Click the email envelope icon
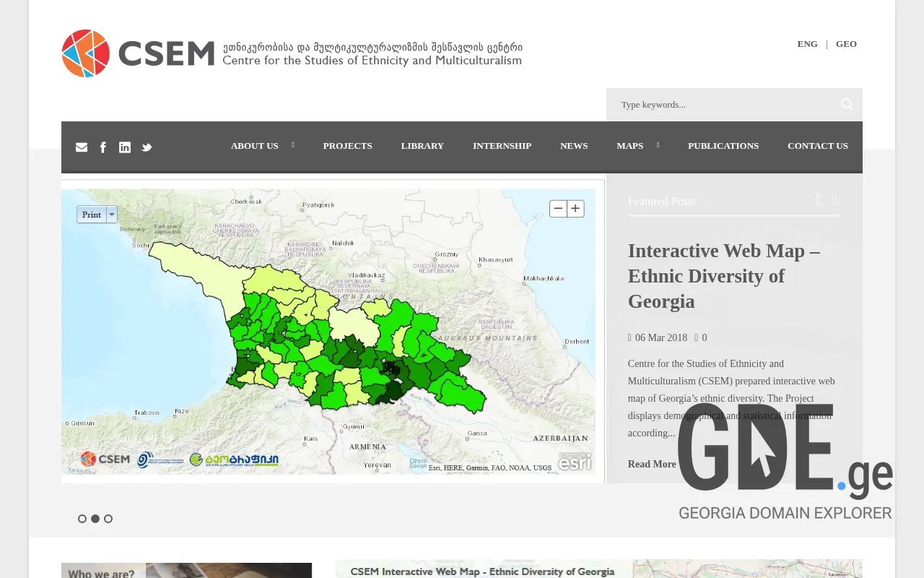 (82, 147)
